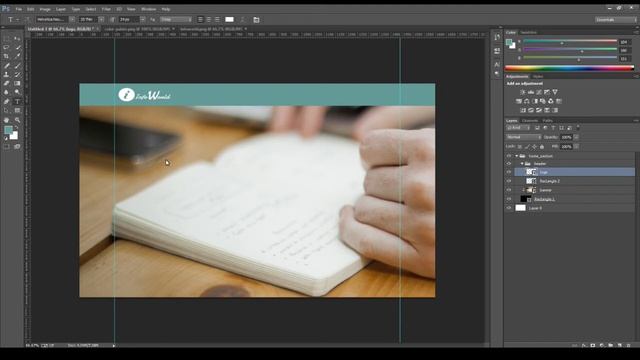This screenshot has width=640, height=360.
Task: Hide the header group
Action: (509, 164)
